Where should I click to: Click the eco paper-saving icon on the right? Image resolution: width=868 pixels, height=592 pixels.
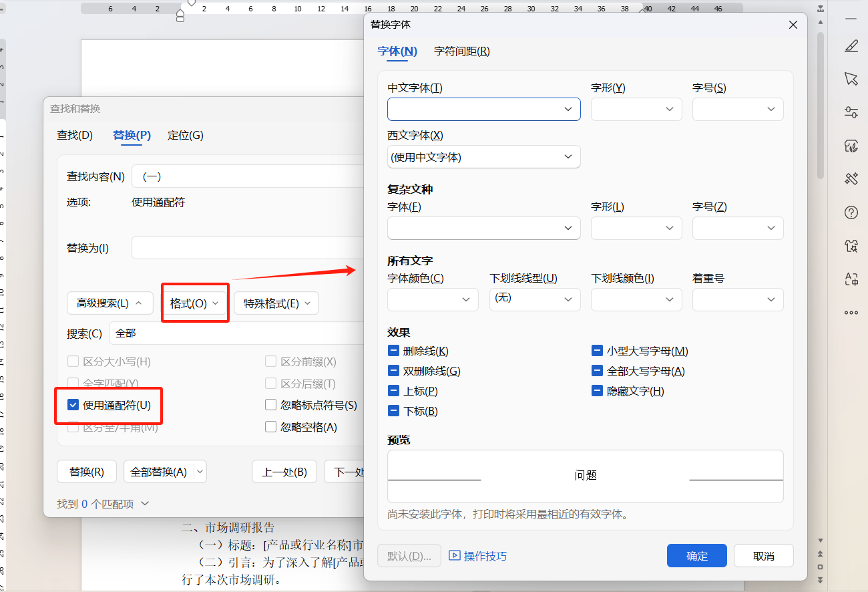point(851,146)
